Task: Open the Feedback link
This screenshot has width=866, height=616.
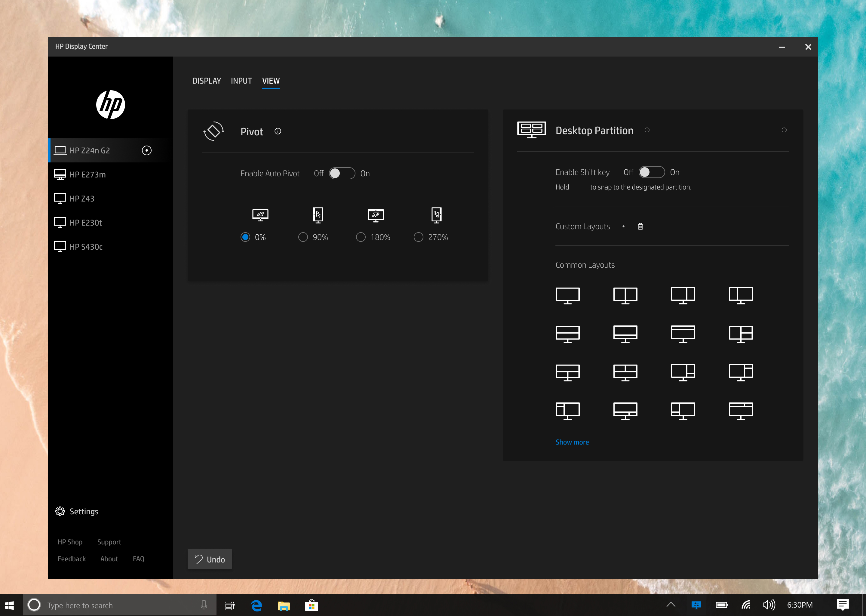Action: [71, 559]
